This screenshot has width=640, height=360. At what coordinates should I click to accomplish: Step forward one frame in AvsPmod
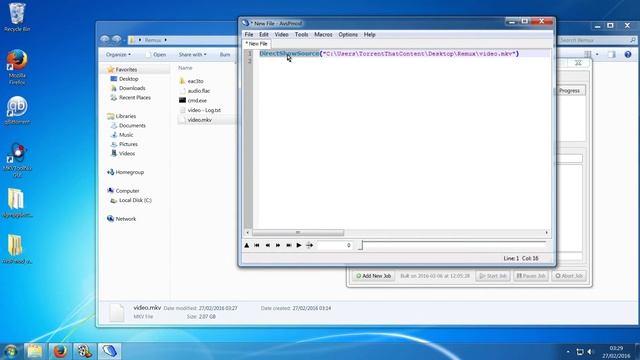278,245
